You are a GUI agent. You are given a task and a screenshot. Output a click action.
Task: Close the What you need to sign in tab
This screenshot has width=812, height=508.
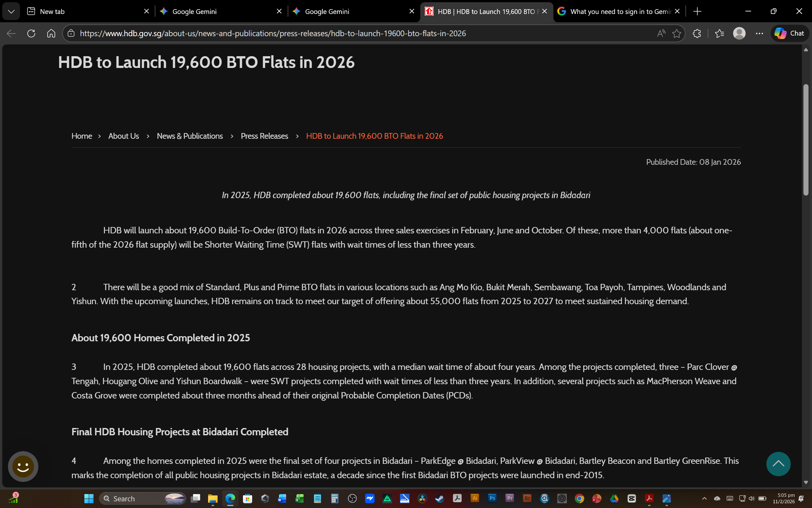[x=677, y=11]
